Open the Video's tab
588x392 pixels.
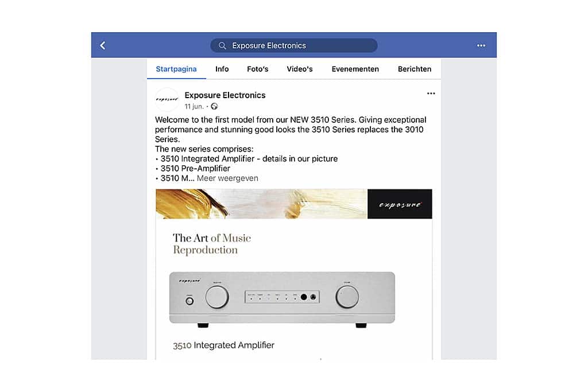coord(300,69)
